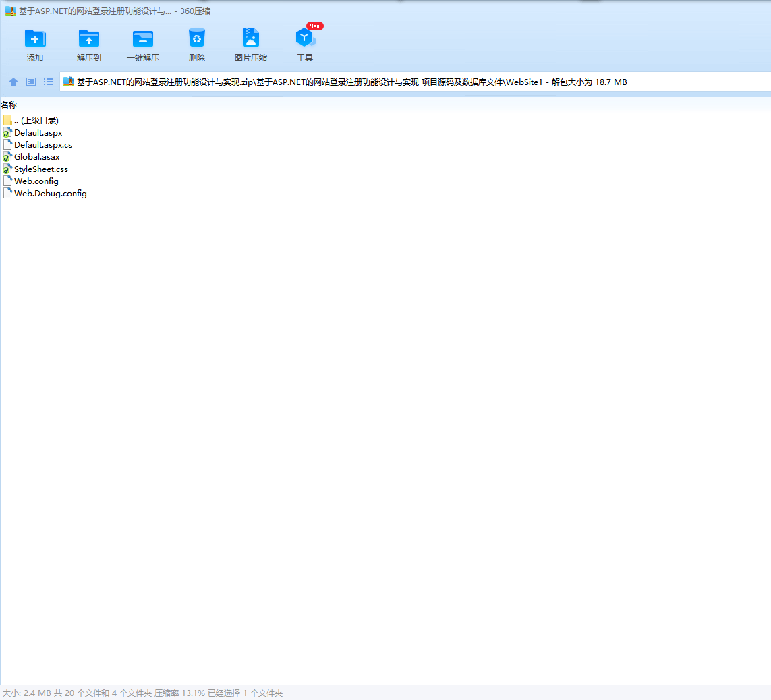
Task: Click the window title text '360压缩'
Action: 195,11
